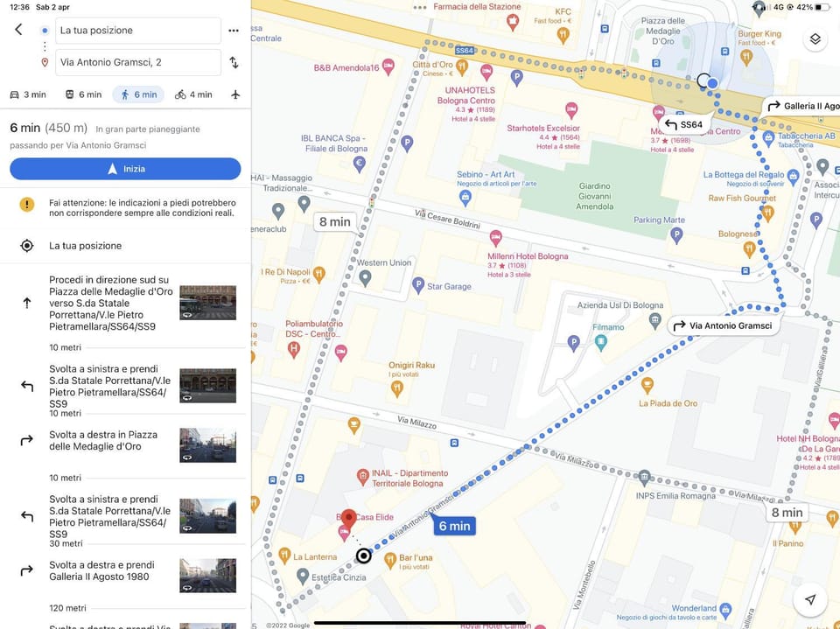Open the map layers selector icon
Screen dimensions: 840x629
click(815, 39)
